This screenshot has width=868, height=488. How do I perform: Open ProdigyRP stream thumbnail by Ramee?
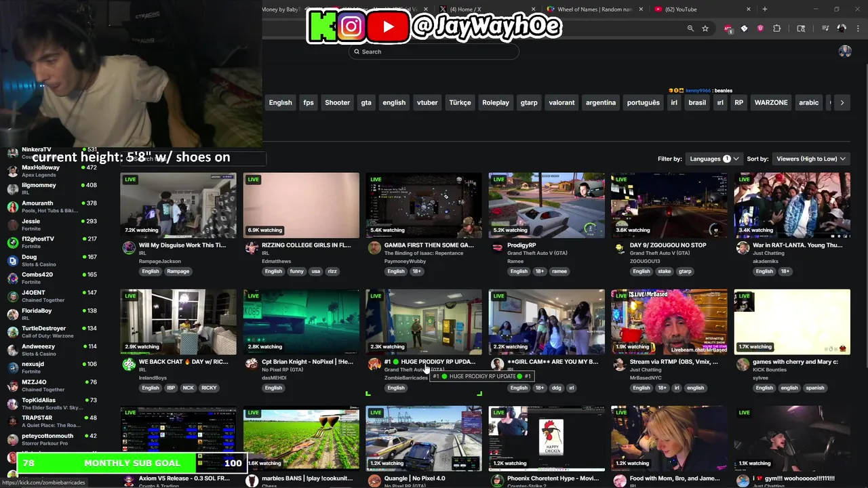pyautogui.click(x=547, y=205)
